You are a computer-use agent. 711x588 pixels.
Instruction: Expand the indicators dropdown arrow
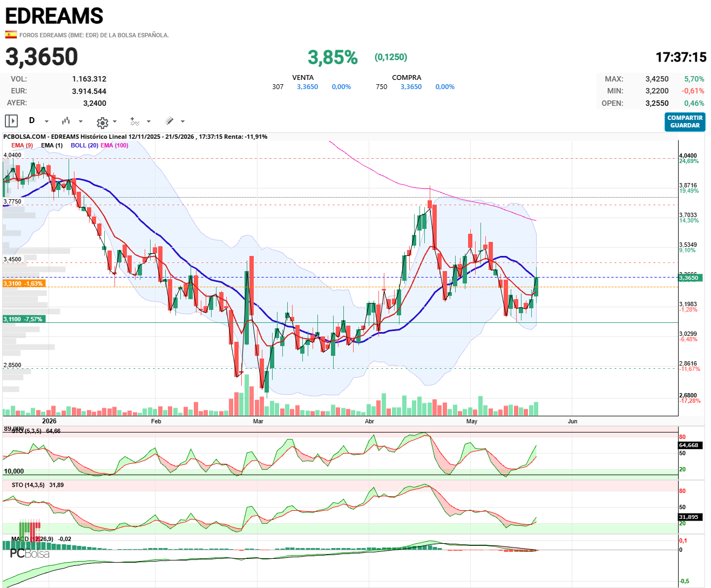coord(148,121)
